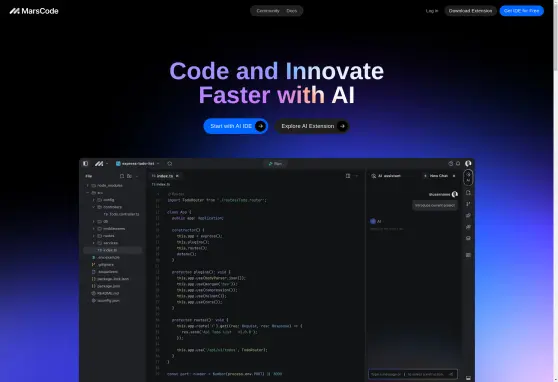Click the new file icon in File panel
Image resolution: width=558 pixels, height=382 pixels.
pyautogui.click(x=122, y=176)
